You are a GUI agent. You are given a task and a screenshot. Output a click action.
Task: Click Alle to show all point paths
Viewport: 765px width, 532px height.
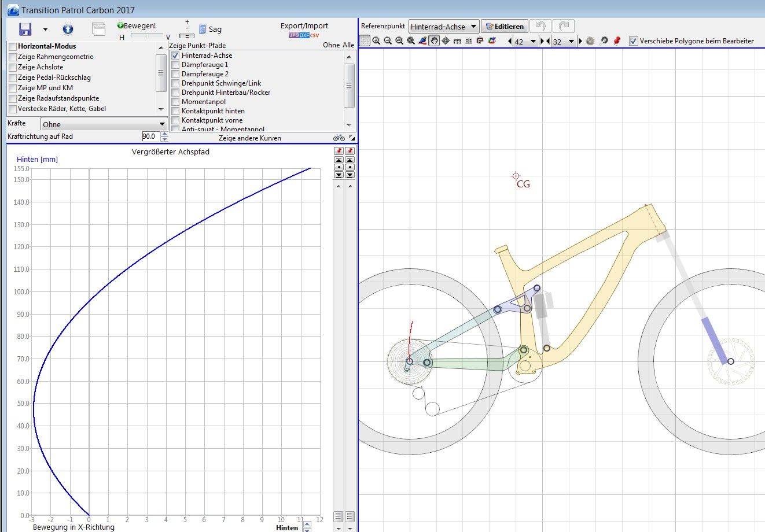[348, 45]
